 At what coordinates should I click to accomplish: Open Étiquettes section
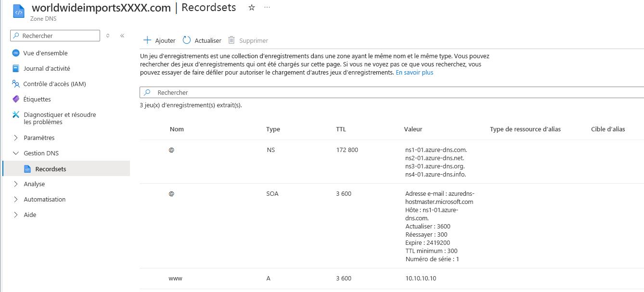pos(37,99)
